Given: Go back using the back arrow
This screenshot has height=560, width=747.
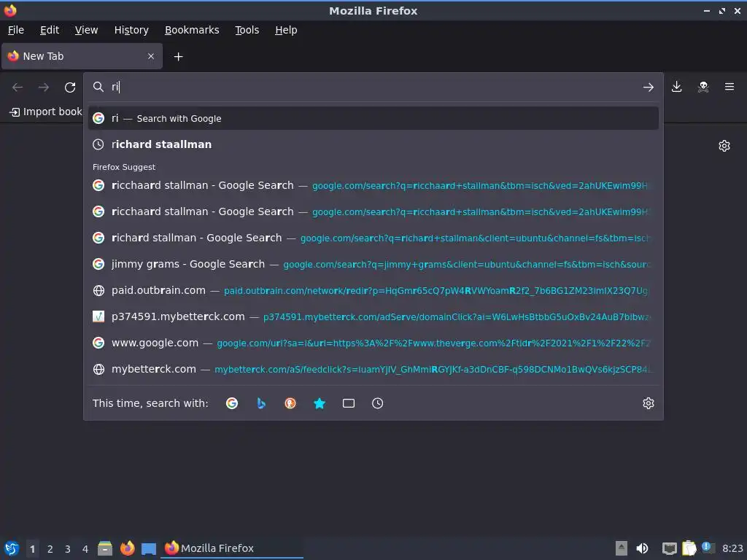Looking at the screenshot, I should coord(18,87).
